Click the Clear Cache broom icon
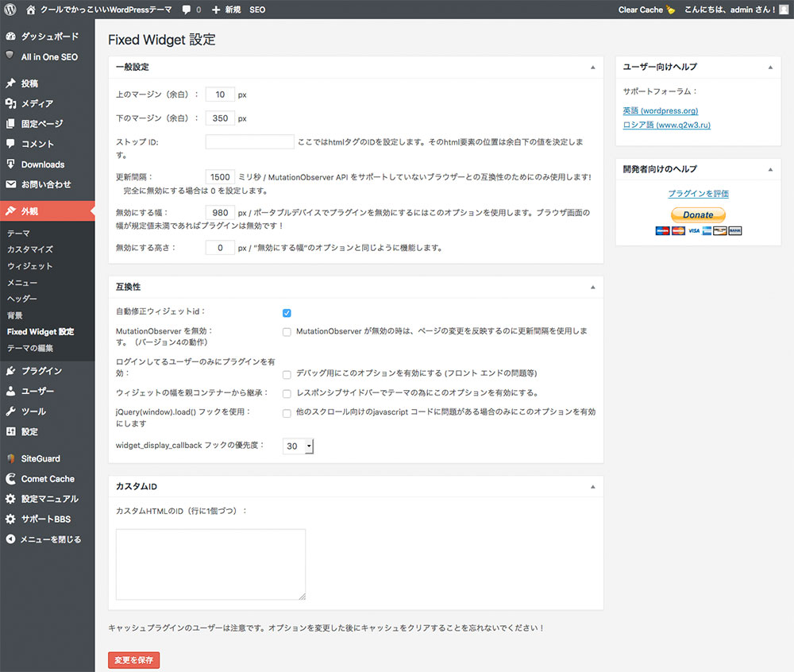Image resolution: width=794 pixels, height=672 pixels. coord(670,10)
